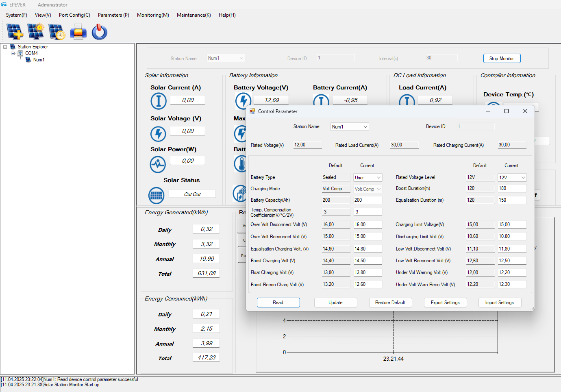Viewport: 561px width, 392px height.
Task: Click the Solar Status panel grid icon
Action: pos(156,195)
